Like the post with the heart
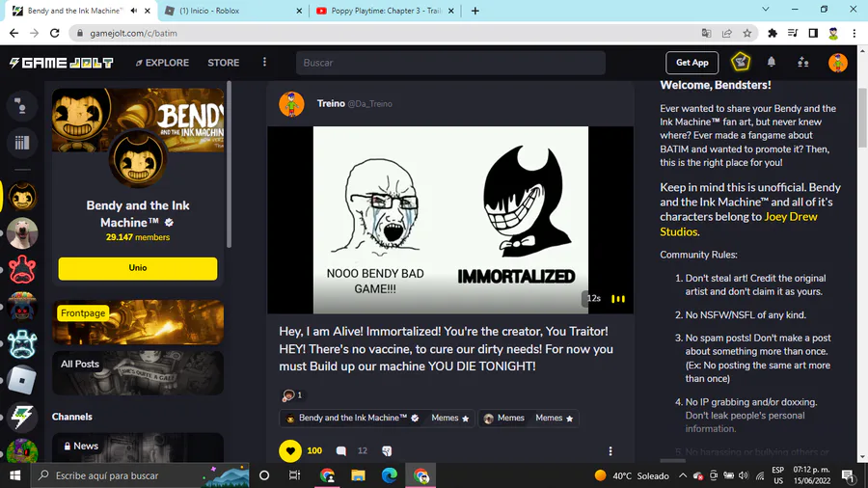The image size is (868, 488). coord(290,451)
